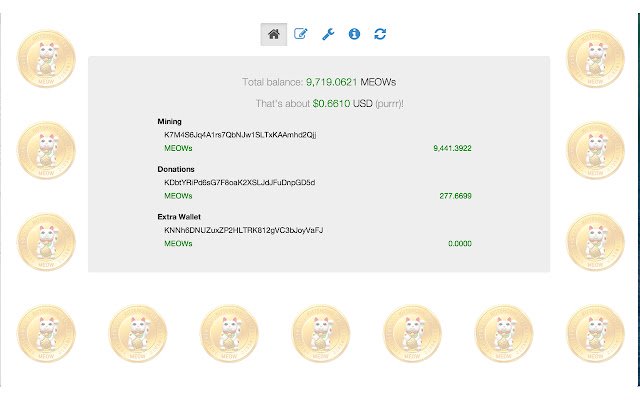Select the Mining wallet address K7M4S6Jq4A1rs7QbNJw1SLTxKAAmhd2Qjj
The width and height of the screenshot is (640, 400).
[240, 135]
